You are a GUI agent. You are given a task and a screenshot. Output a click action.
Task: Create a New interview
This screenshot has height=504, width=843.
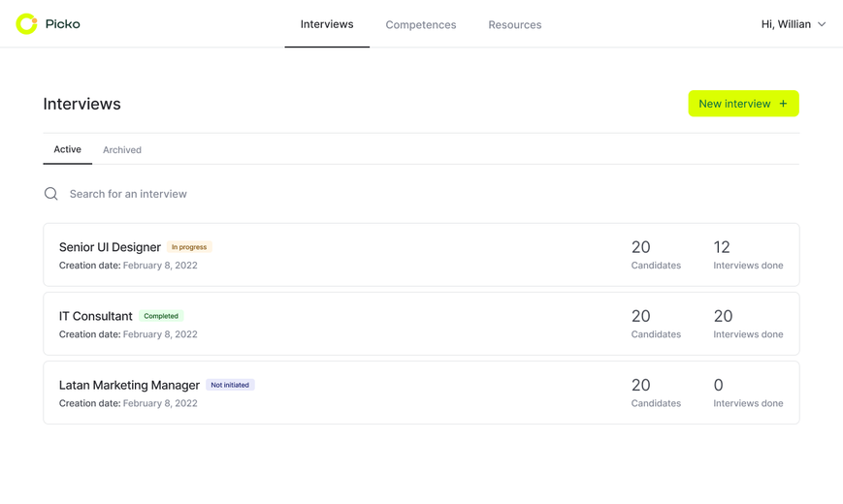(743, 104)
